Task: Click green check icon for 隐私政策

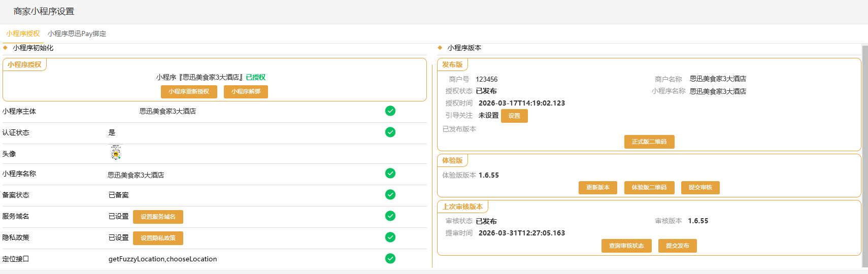Action: click(x=390, y=237)
